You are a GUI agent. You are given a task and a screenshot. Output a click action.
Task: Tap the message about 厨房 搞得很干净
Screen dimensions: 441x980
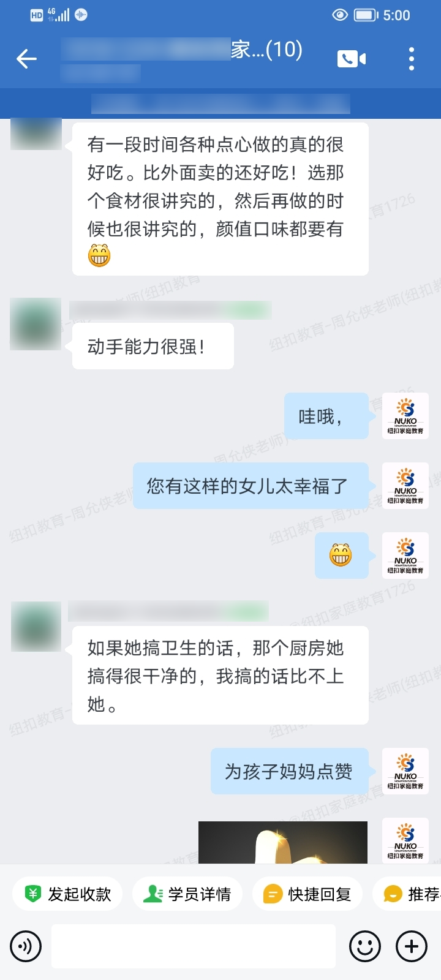point(221,676)
